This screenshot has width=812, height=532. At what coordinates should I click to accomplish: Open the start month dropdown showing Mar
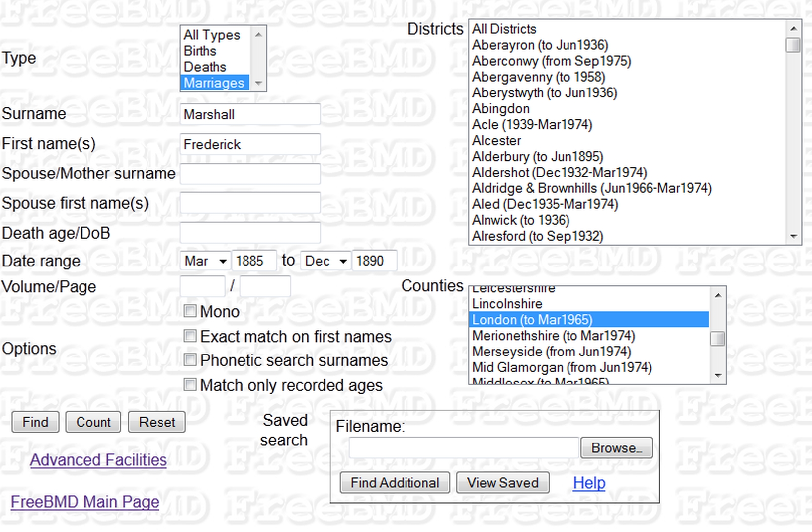coord(205,261)
